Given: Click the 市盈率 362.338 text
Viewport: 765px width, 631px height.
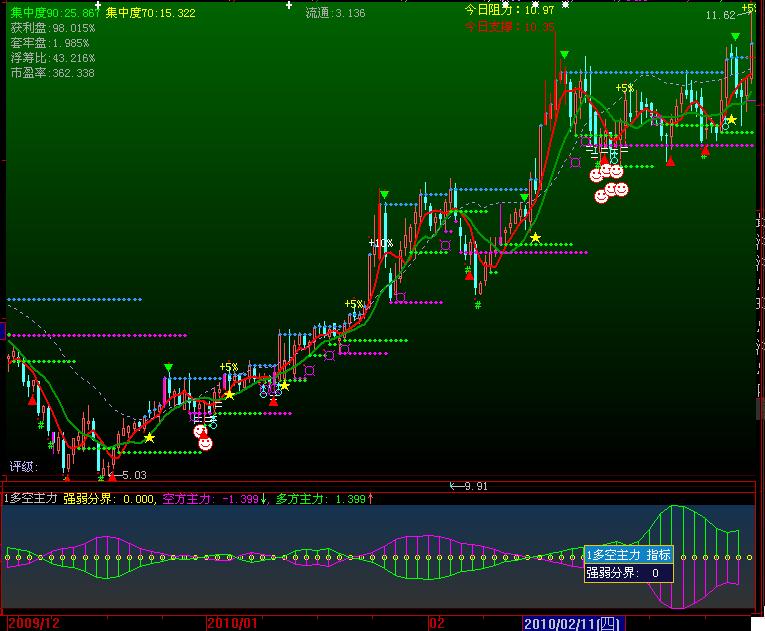Looking at the screenshot, I should click(52, 73).
